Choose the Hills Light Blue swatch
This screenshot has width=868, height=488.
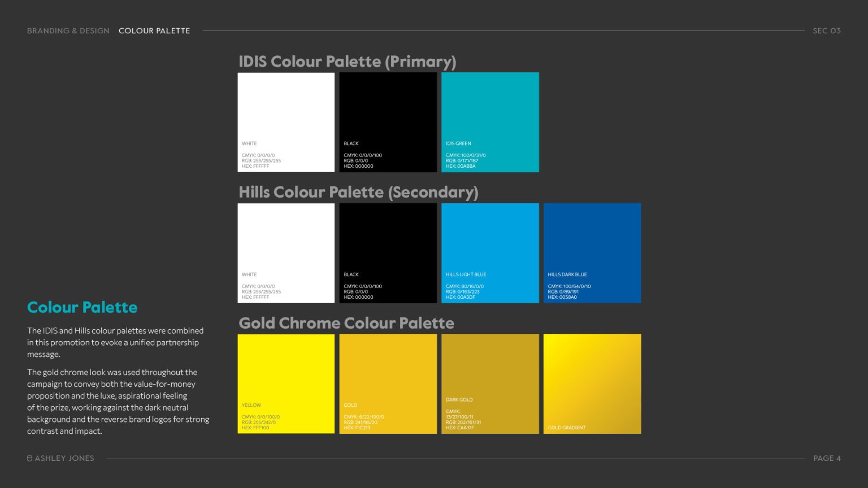(490, 253)
